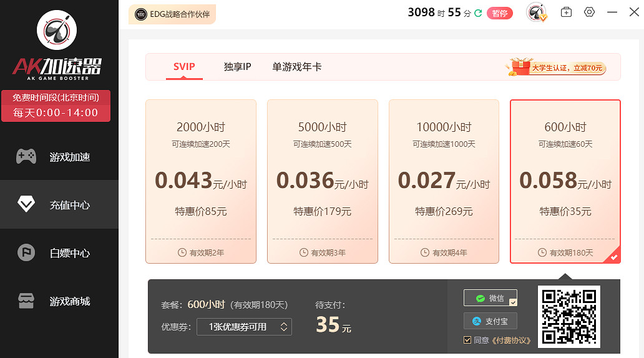This screenshot has height=358, width=644.
Task: Choose 支付宝 payment method
Action: (490, 321)
